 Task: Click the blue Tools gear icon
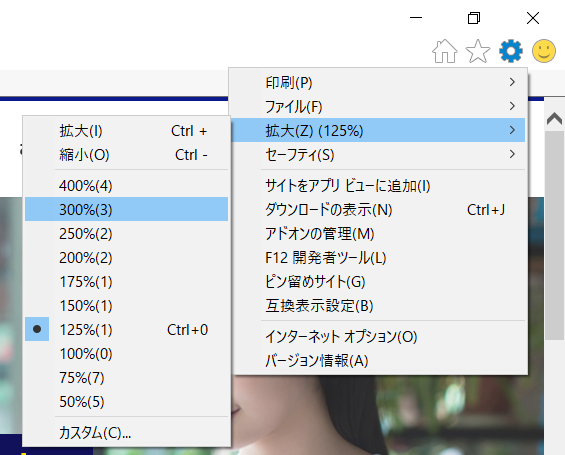pos(511,51)
